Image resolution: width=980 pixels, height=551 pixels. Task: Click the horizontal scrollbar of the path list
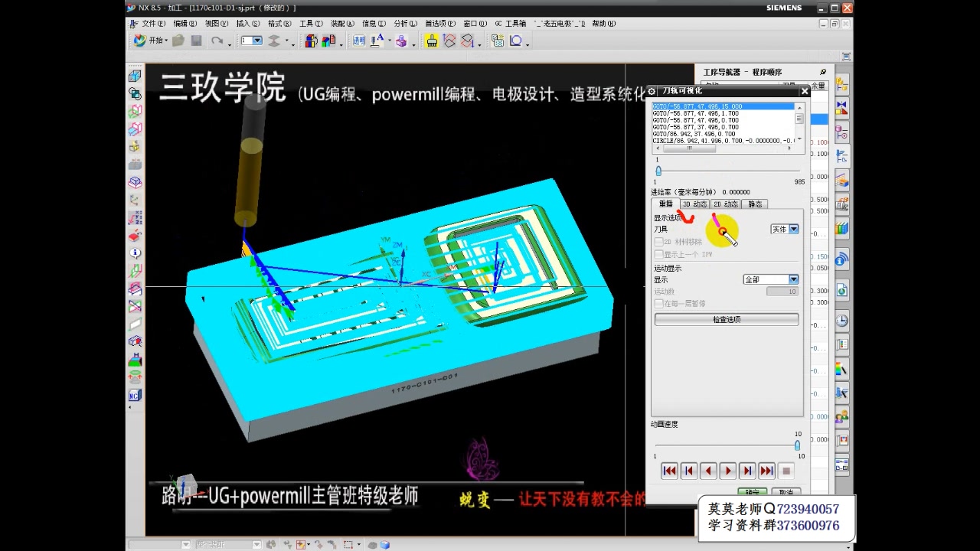724,148
